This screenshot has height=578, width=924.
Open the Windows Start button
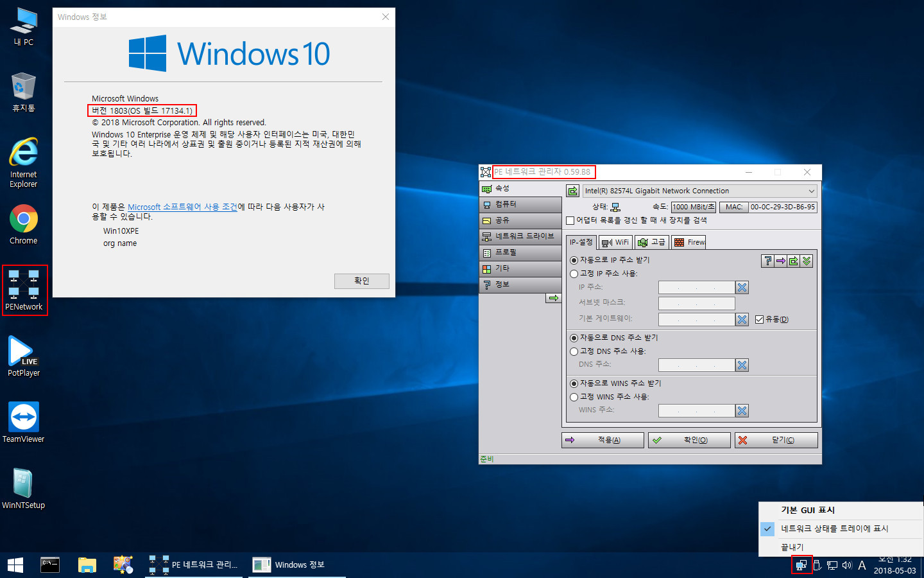(15, 565)
